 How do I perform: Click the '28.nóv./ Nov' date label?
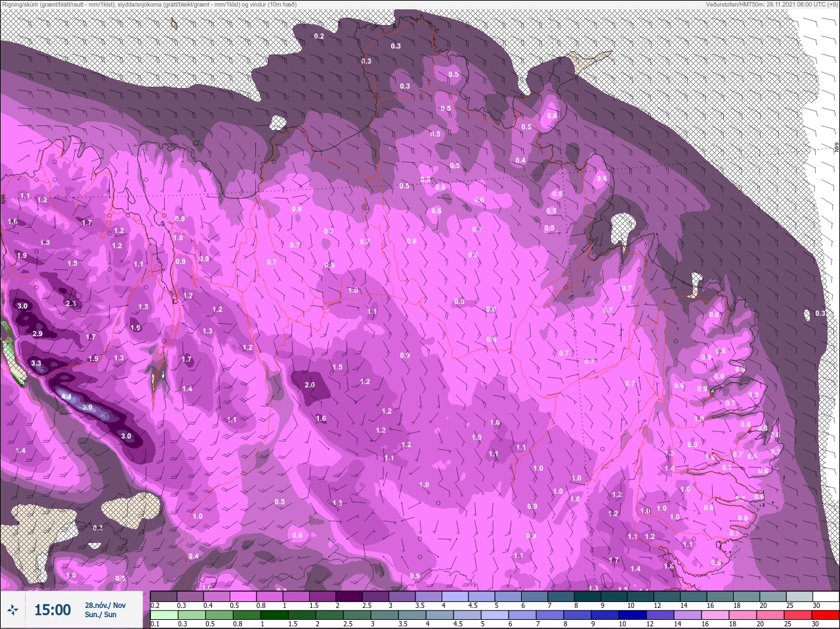[105, 605]
